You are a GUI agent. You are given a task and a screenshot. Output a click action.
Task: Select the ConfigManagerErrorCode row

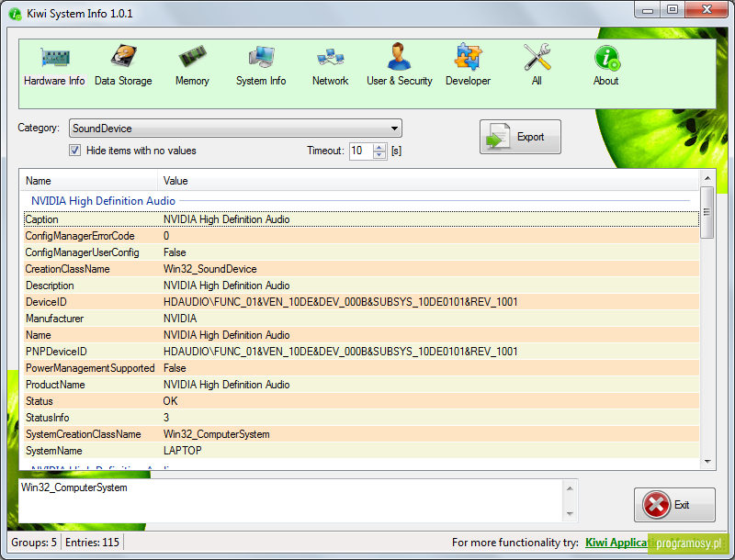(361, 236)
